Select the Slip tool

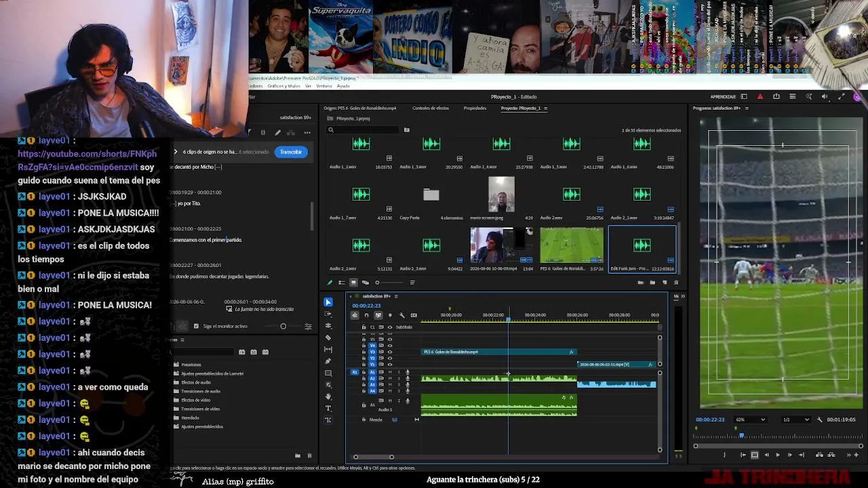point(328,349)
